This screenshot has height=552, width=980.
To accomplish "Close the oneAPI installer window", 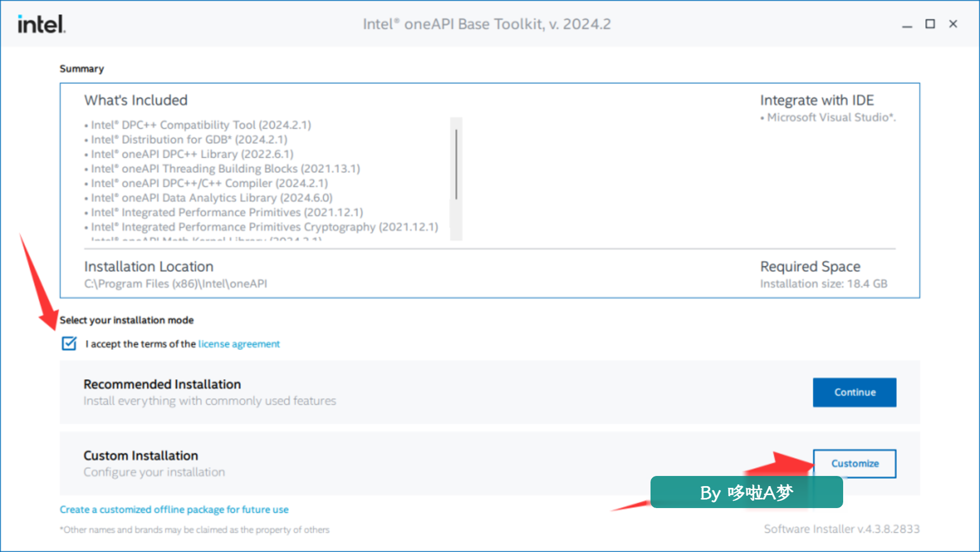I will point(953,24).
